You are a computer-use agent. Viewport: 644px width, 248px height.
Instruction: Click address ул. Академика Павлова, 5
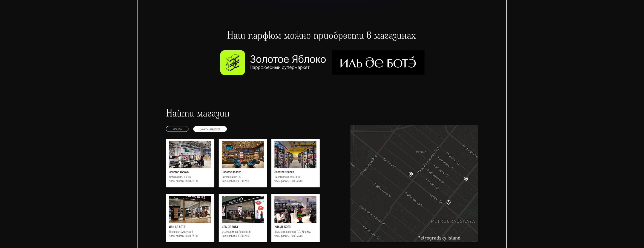point(236,232)
